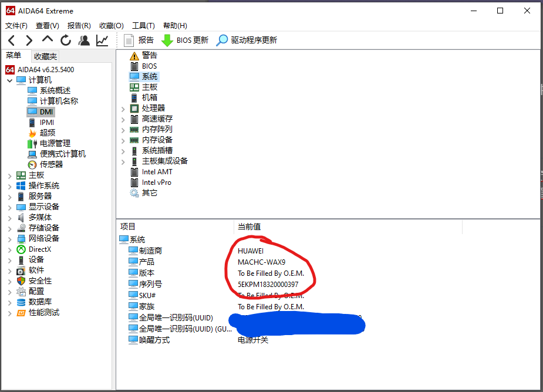Open the 文件(F) menu
This screenshot has height=392, width=543.
click(x=16, y=26)
